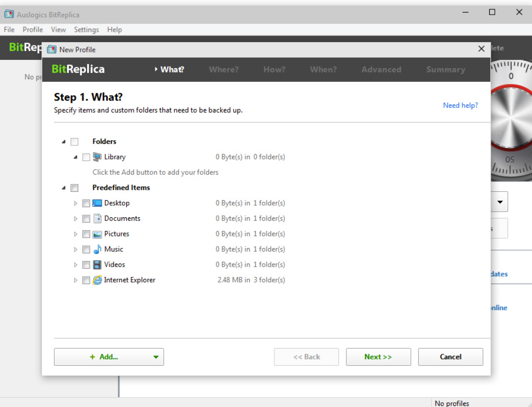This screenshot has height=407, width=532.
Task: Click the Library computer icon
Action: click(x=98, y=156)
